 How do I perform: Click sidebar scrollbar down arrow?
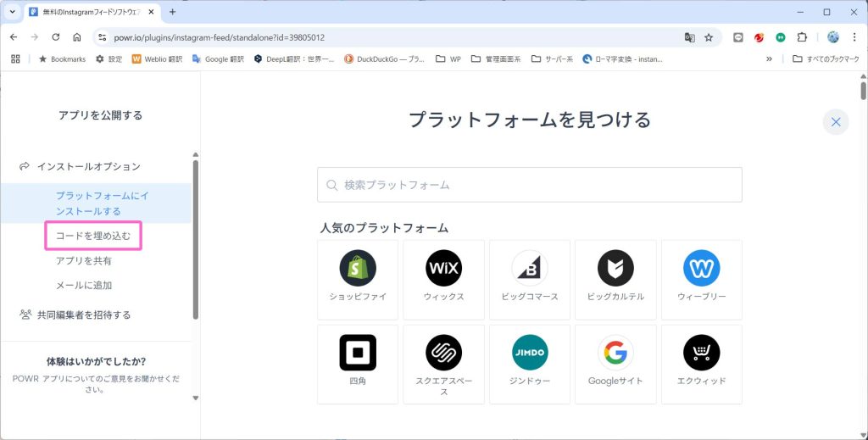[x=196, y=398]
